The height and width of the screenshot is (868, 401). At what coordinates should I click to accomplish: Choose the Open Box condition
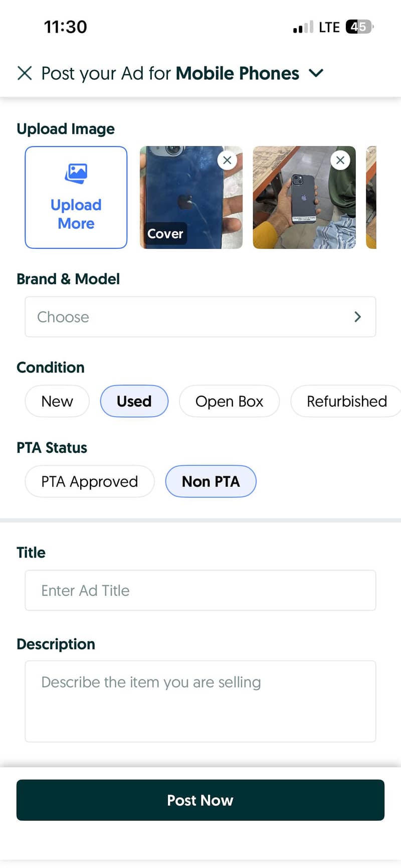coord(229,401)
